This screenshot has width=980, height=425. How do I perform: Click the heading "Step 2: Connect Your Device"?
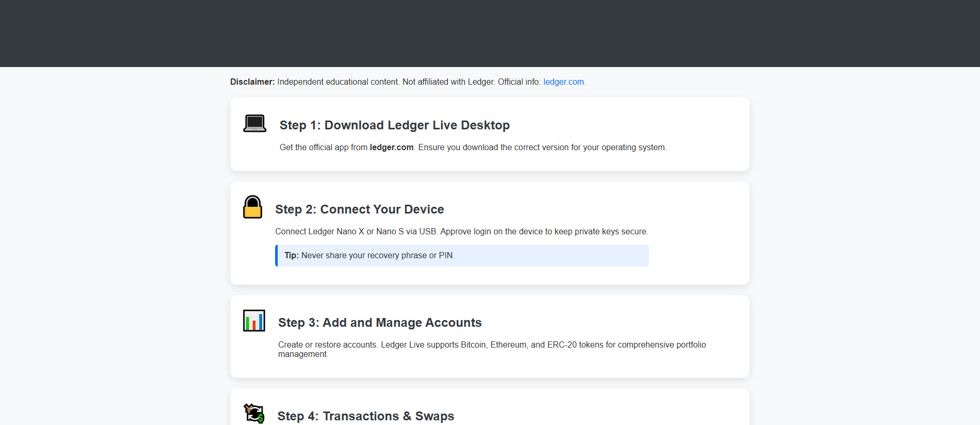pyautogui.click(x=359, y=209)
